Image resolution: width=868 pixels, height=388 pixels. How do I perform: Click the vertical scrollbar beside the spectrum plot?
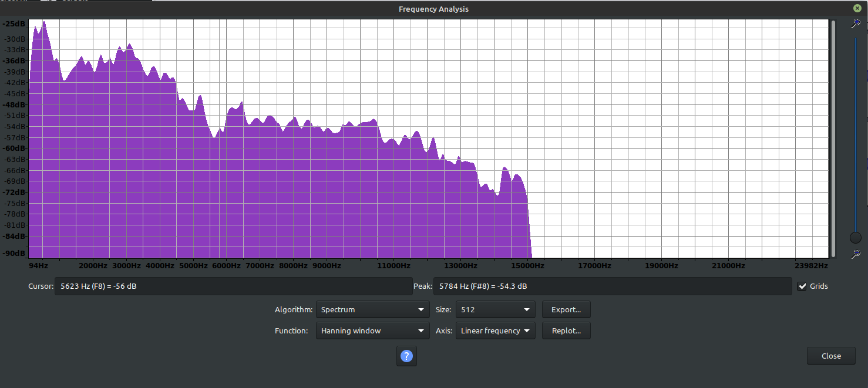click(x=833, y=138)
